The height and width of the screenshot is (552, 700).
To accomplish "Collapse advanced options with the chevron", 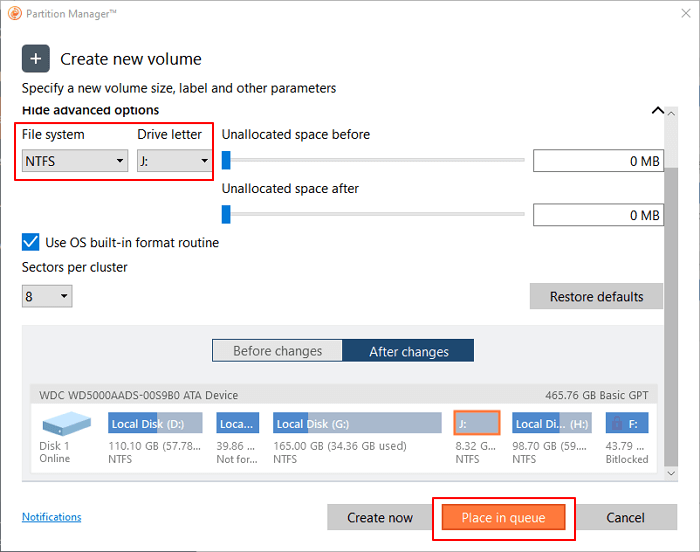I will point(657,111).
